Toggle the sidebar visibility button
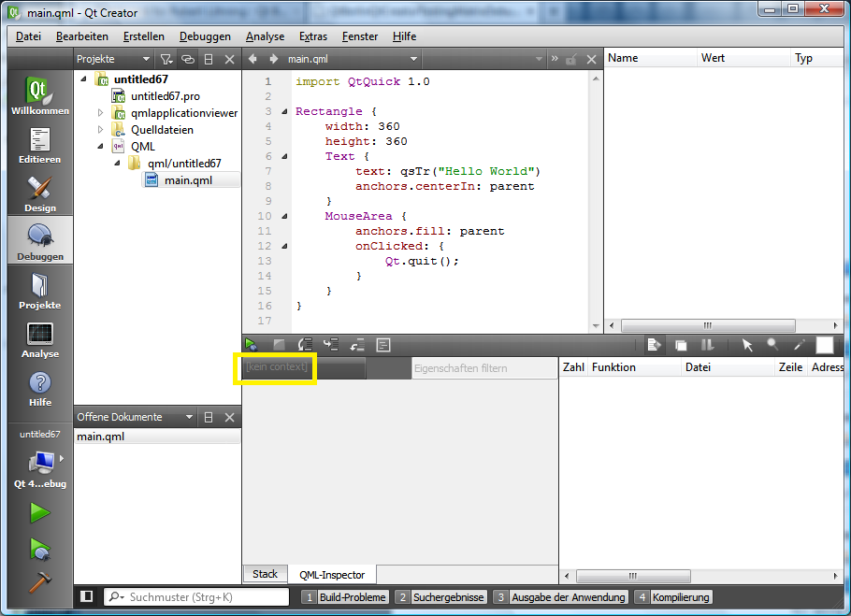Viewport: 851px width, 616px height. click(86, 596)
